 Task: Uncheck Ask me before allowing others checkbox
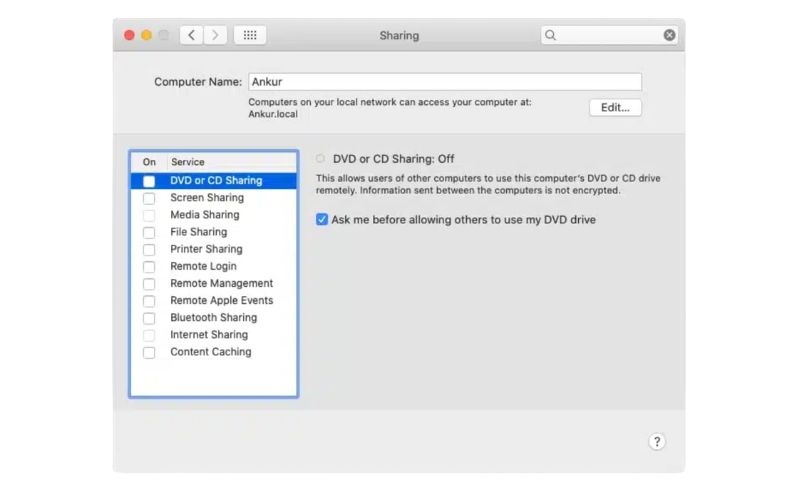click(322, 219)
